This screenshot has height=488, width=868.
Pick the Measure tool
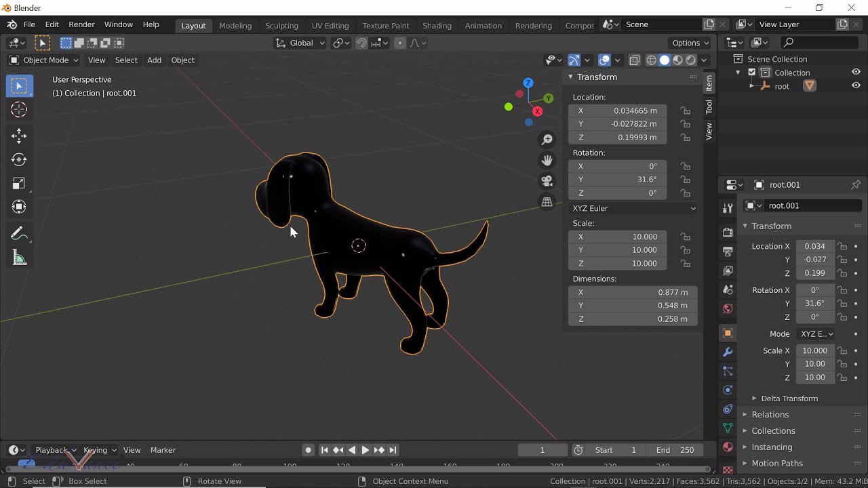tap(19, 258)
